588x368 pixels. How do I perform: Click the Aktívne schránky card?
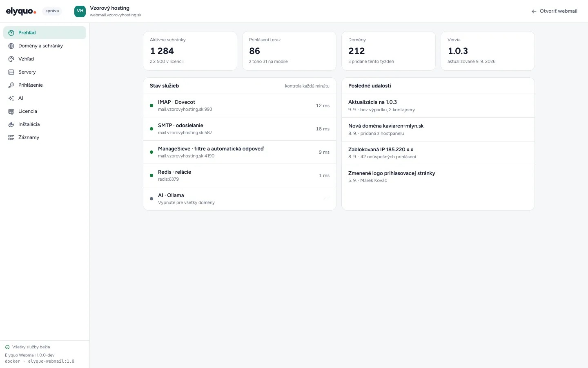click(190, 51)
